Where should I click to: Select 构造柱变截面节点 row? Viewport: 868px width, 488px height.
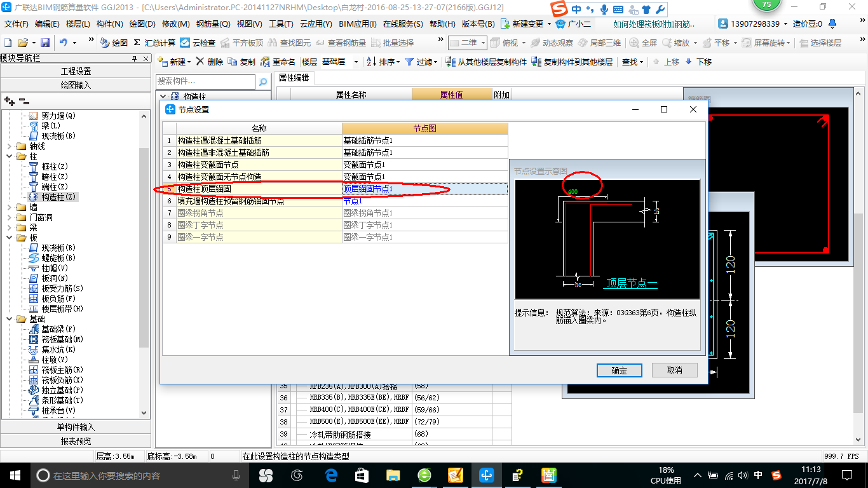point(336,165)
